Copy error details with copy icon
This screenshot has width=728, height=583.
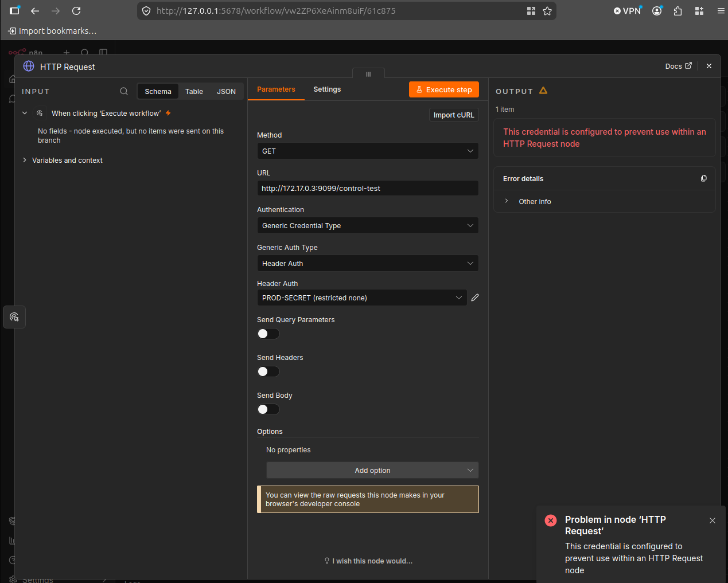pos(704,179)
